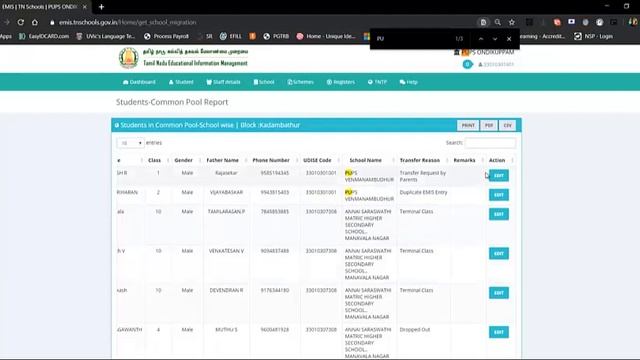The height and width of the screenshot is (360, 640).
Task: Click the zoom magnifier icon in address bar
Action: (x=498, y=22)
